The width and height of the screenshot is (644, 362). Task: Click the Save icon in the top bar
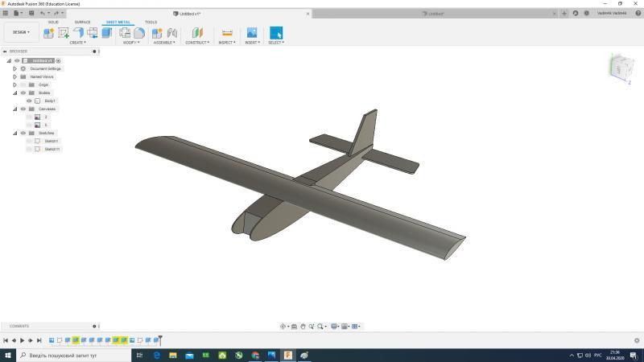click(x=31, y=14)
